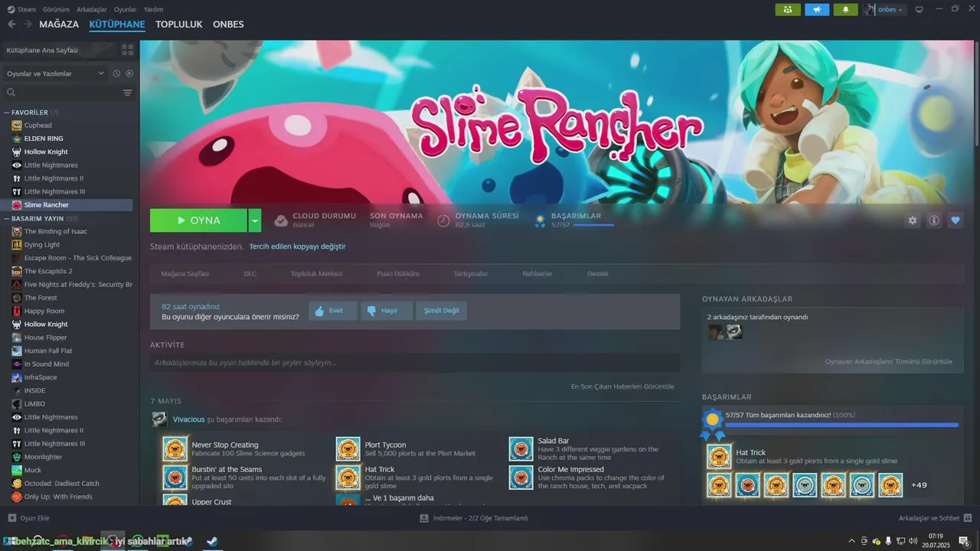Click the taskbar volume speaker icon
This screenshot has width=980, height=551.
pos(913,542)
